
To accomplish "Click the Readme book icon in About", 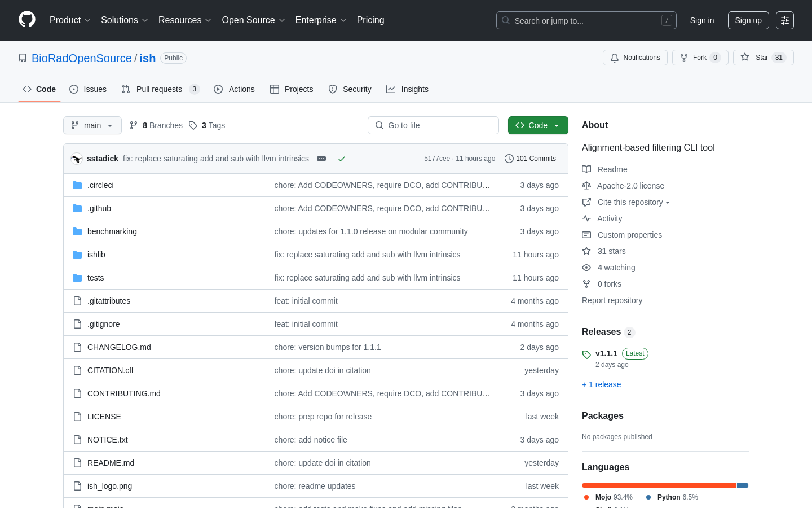I will [x=586, y=169].
